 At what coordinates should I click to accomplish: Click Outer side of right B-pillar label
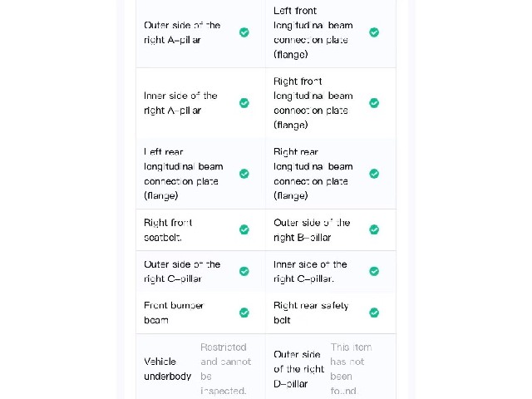pos(312,229)
